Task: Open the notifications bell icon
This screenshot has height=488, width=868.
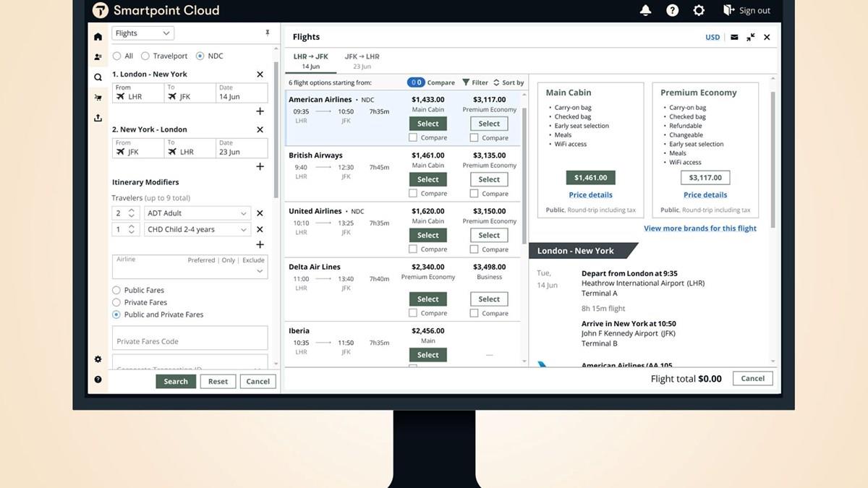Action: 645,10
